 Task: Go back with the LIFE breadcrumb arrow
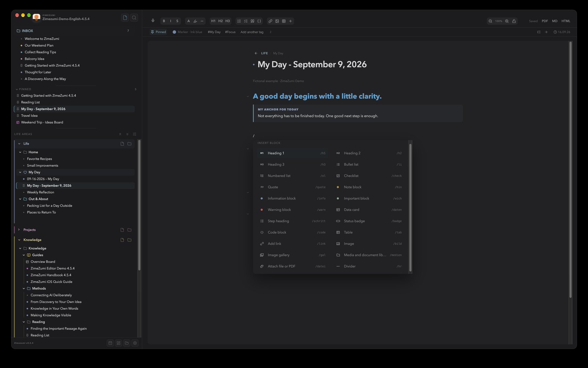click(x=256, y=53)
